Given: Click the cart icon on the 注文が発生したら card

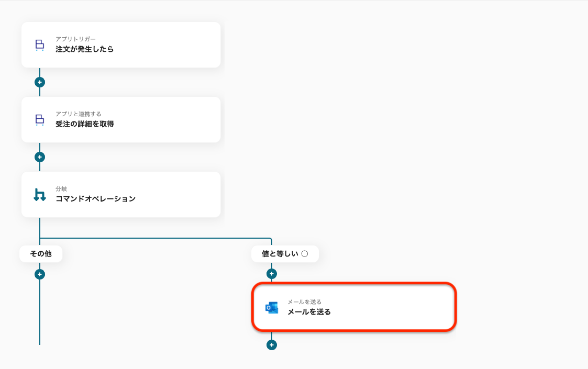Looking at the screenshot, I should 40,45.
